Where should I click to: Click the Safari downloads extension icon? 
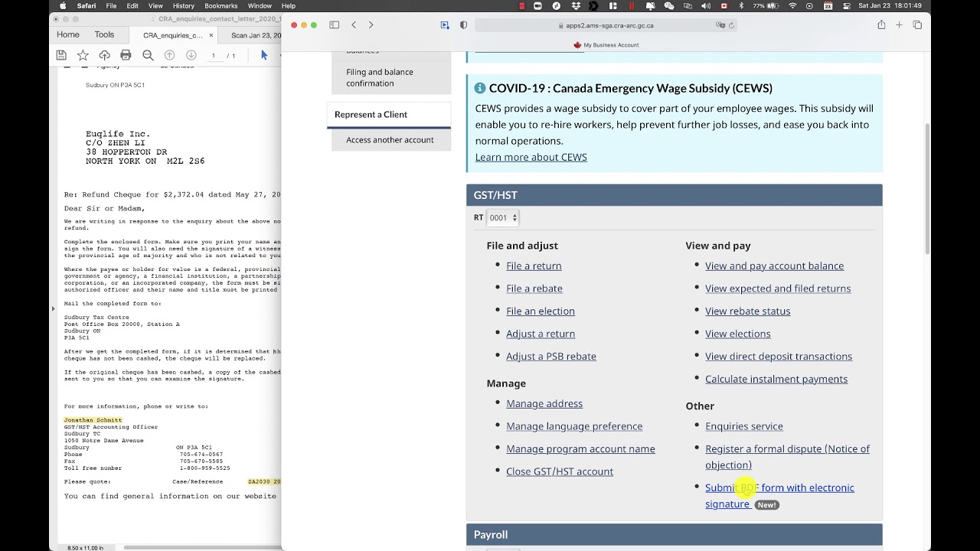[445, 25]
